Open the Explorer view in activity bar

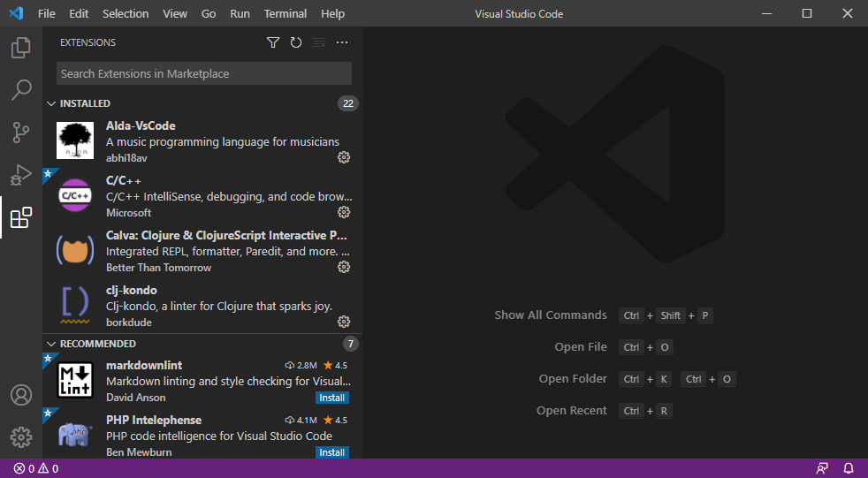(21, 48)
